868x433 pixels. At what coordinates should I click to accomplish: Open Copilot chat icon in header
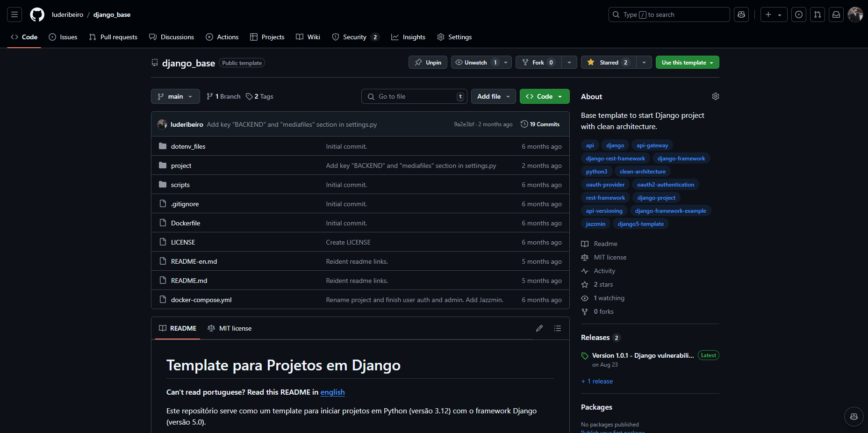click(741, 14)
